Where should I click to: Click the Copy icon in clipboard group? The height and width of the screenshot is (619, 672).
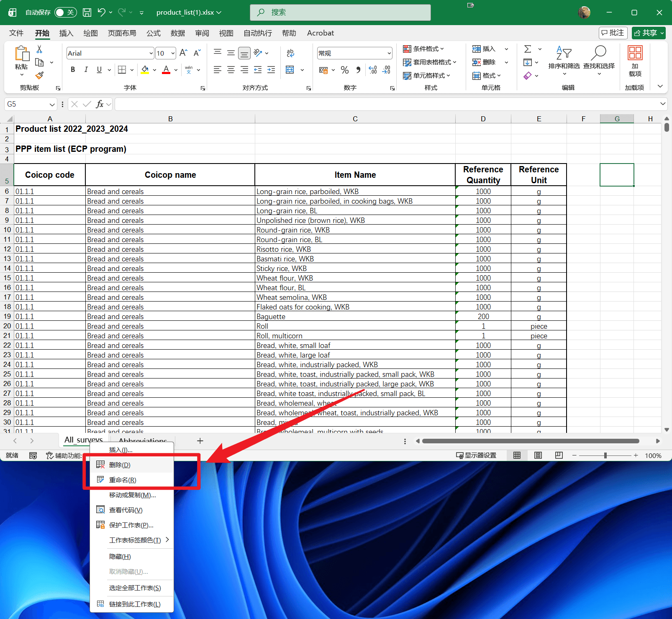39,62
